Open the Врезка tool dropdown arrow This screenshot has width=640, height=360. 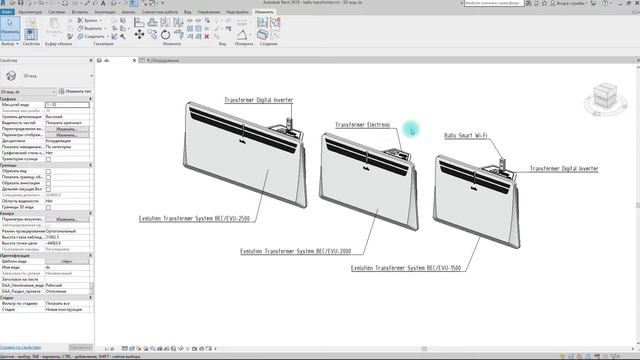point(100,20)
